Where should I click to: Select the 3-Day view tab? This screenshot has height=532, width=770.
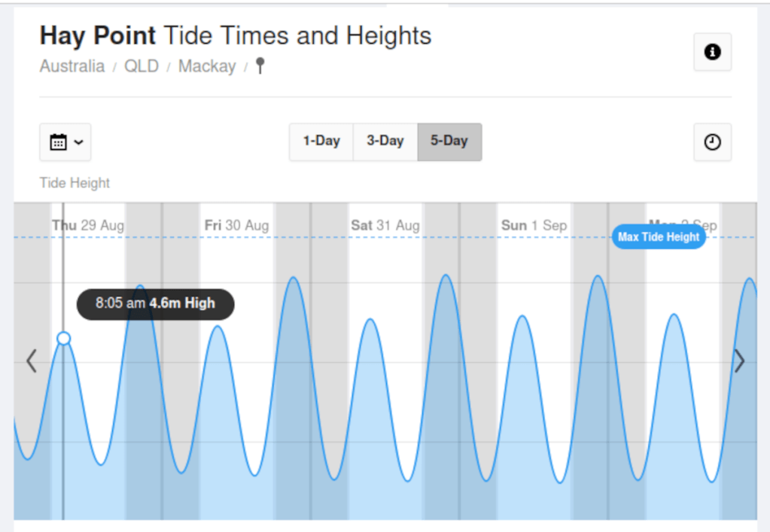click(385, 141)
